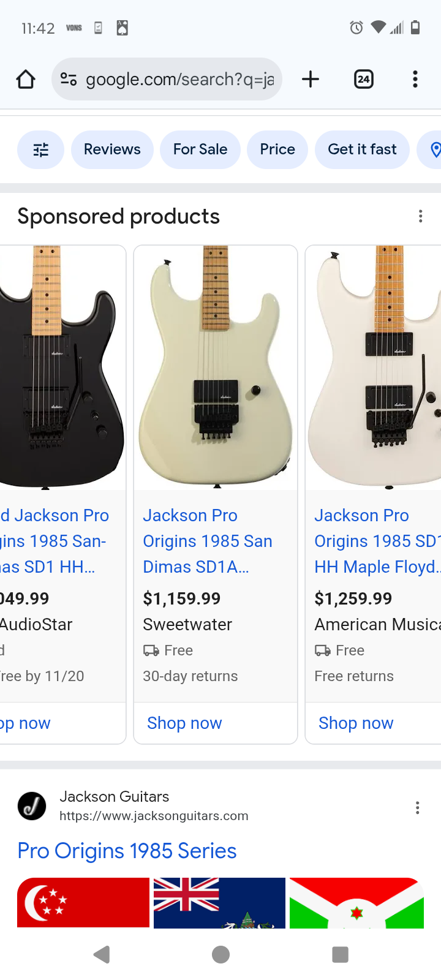Tap Shop now for American Musical guitar
The image size is (441, 980).
click(x=356, y=723)
